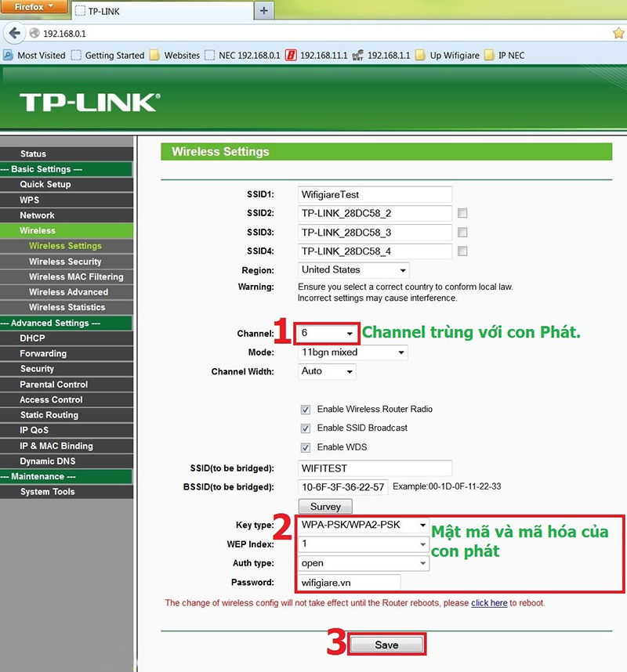This screenshot has height=672, width=627.
Task: Open the Security sidebar item
Action: pos(67,369)
